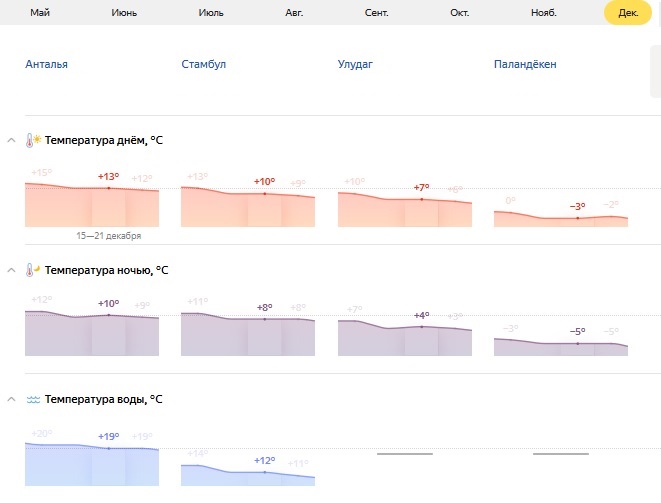Image resolution: width=661 pixels, height=503 pixels.
Task: Switch to the Окт. tab
Action: coord(459,13)
